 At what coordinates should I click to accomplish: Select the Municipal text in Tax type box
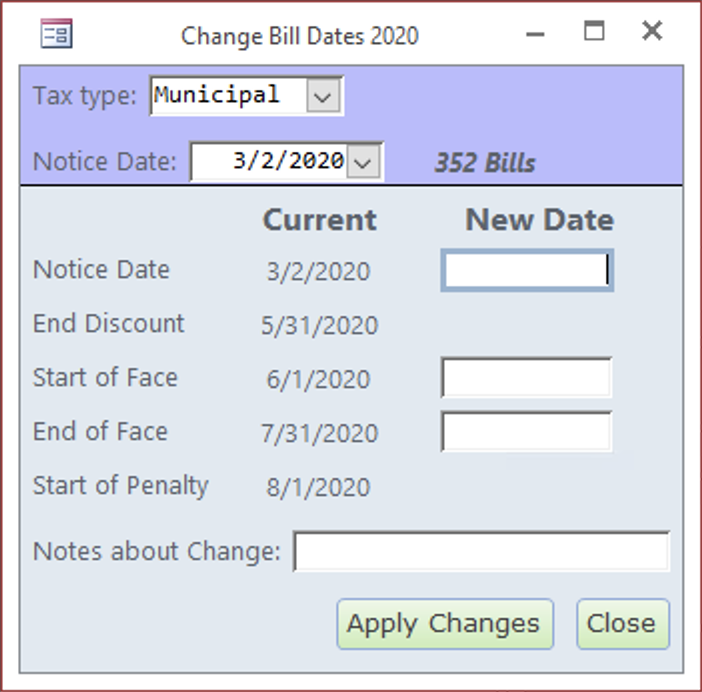coord(217,95)
